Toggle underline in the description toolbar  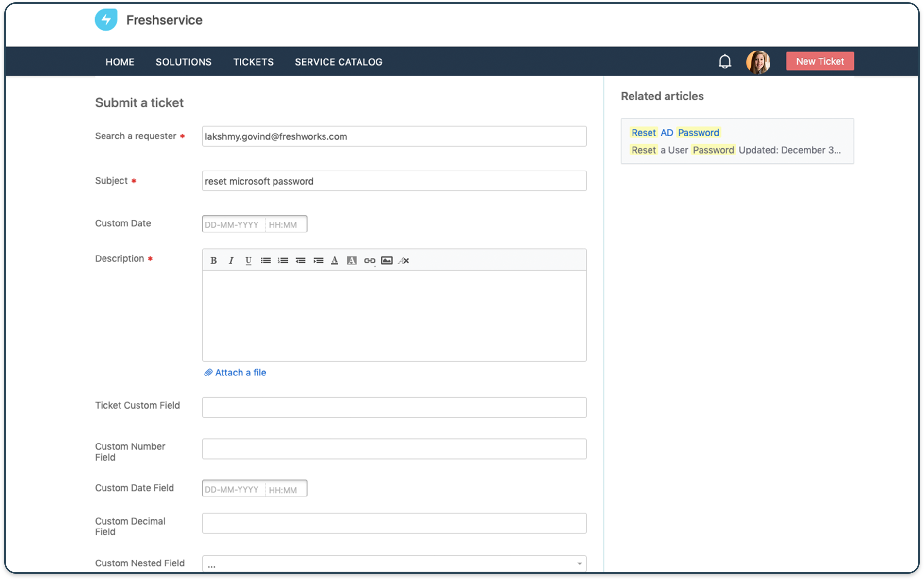coord(248,260)
